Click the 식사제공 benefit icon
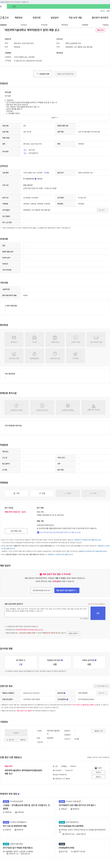Screen dimensions: 110x868 pyautogui.click(x=75, y=356)
